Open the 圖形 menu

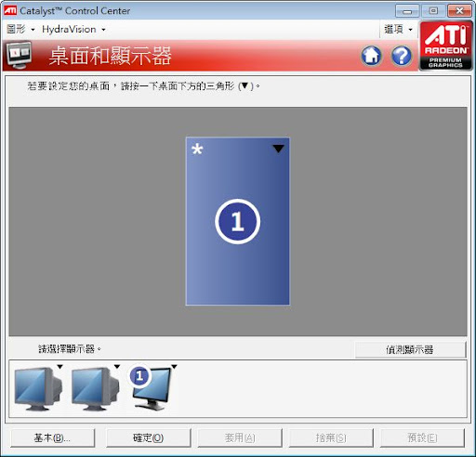click(x=20, y=30)
